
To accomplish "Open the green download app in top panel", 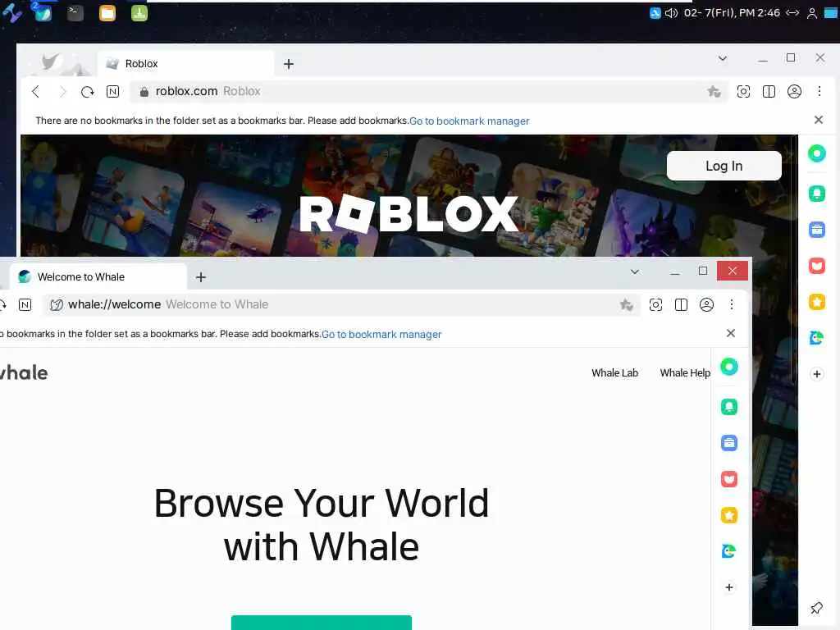I will 139,13.
